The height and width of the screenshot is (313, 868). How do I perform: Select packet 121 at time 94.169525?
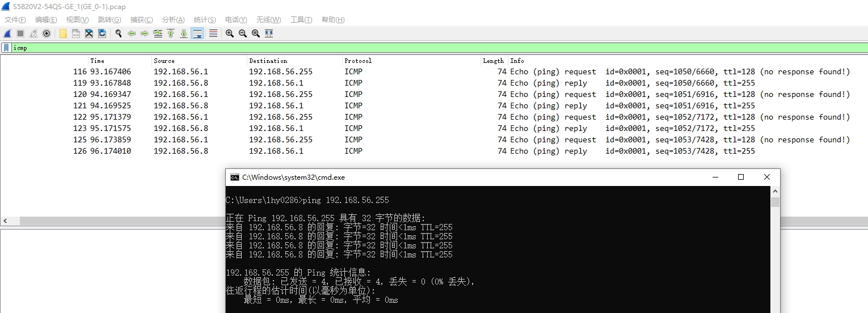click(x=434, y=106)
